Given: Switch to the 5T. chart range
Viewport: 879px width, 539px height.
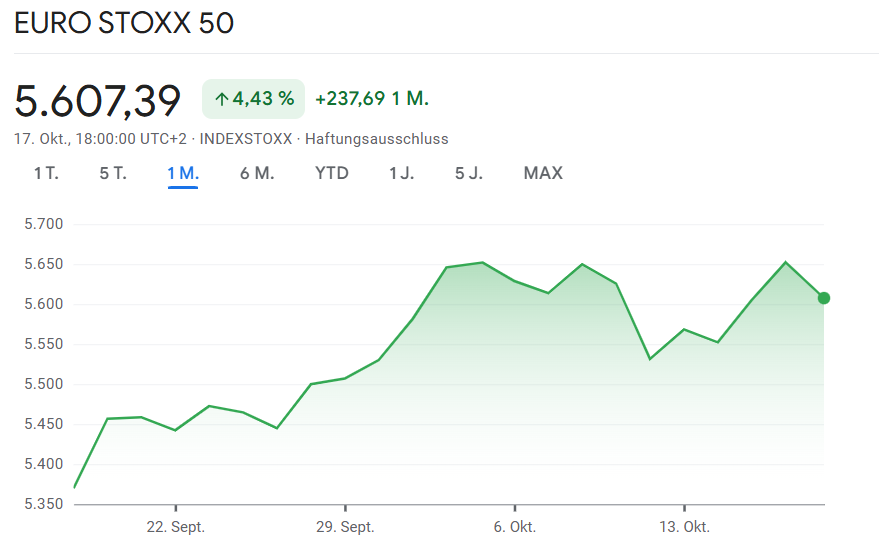Looking at the screenshot, I should [113, 173].
